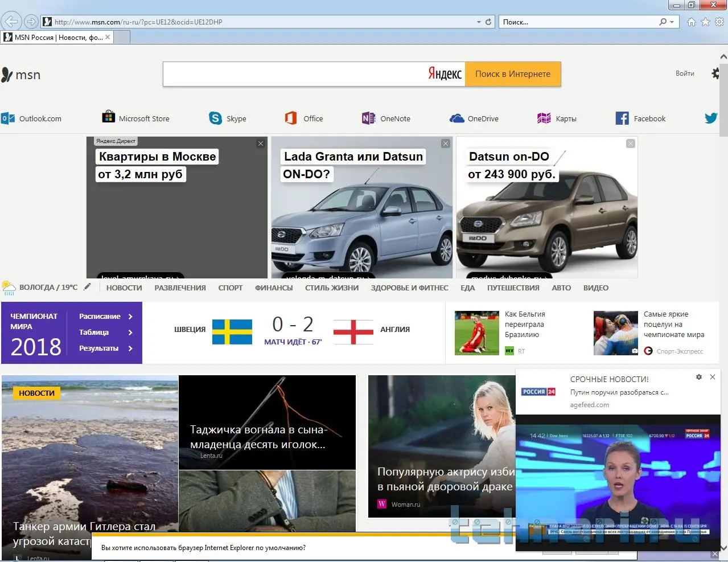Open the Таджичка вогнала в сына-младенца story
Viewport: 728px width, 562px height.
[x=258, y=437]
